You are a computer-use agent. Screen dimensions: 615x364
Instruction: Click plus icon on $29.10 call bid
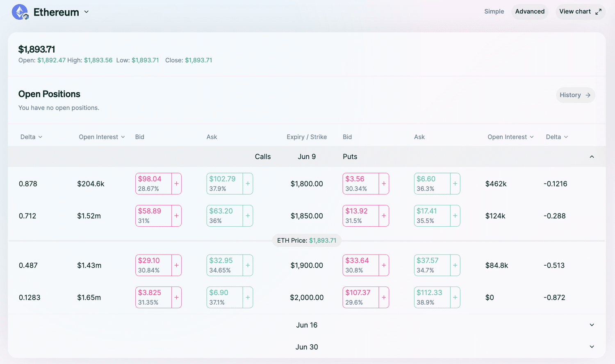pos(176,265)
